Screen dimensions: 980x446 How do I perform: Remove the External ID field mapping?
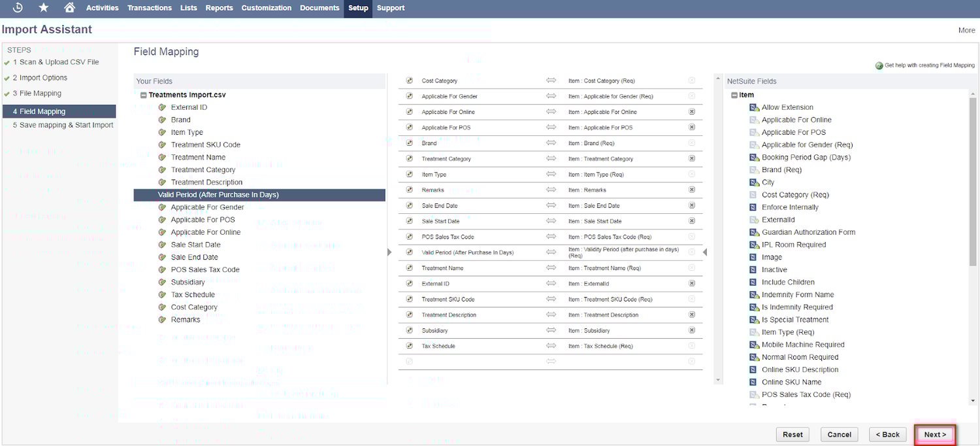[x=692, y=283]
